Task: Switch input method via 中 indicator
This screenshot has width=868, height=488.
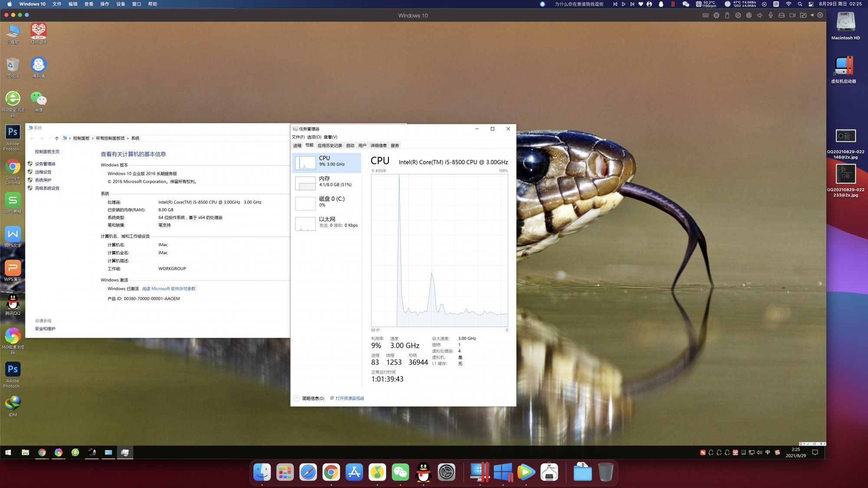Action: click(768, 452)
